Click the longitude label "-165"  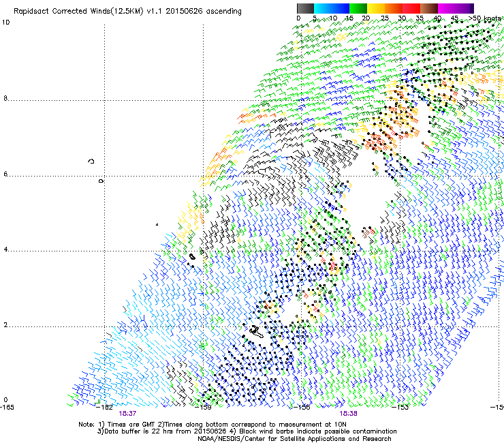7,408
